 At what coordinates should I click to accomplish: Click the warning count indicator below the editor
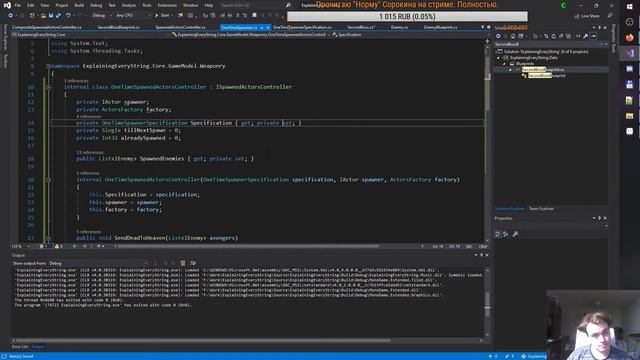58,247
